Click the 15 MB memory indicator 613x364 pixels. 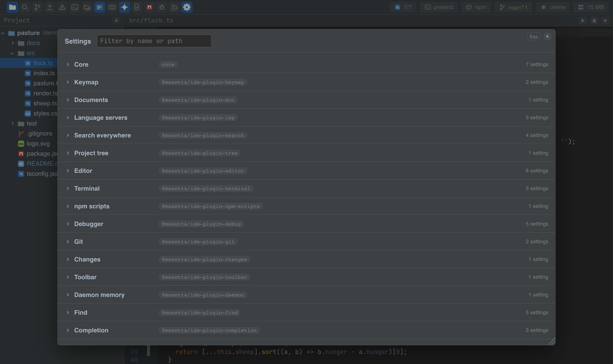point(591,7)
